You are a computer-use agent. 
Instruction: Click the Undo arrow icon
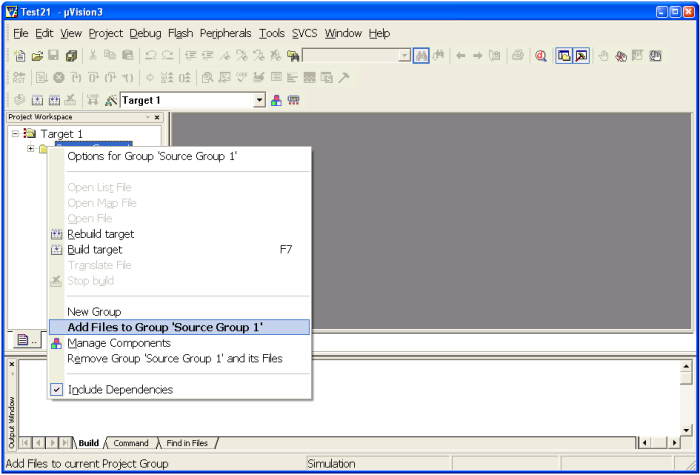point(150,56)
